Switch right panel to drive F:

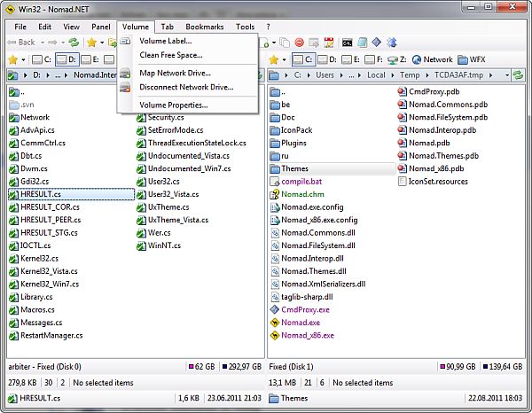point(373,59)
